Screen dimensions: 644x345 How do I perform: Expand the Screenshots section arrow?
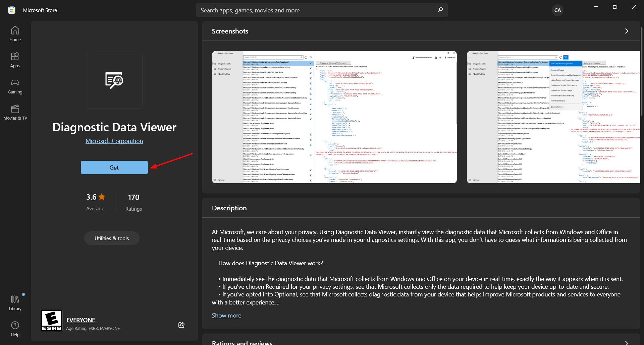point(627,31)
